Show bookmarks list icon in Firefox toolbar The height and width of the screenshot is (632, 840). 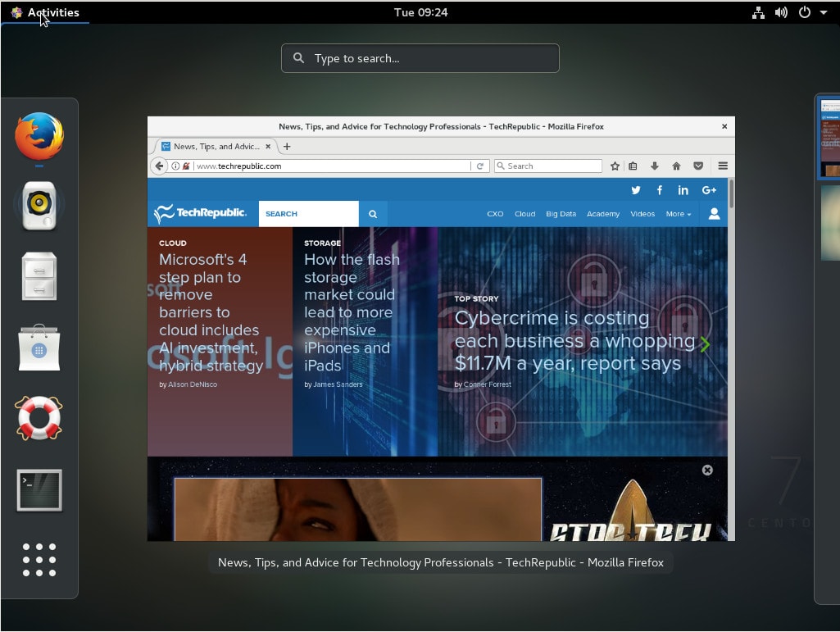[633, 166]
